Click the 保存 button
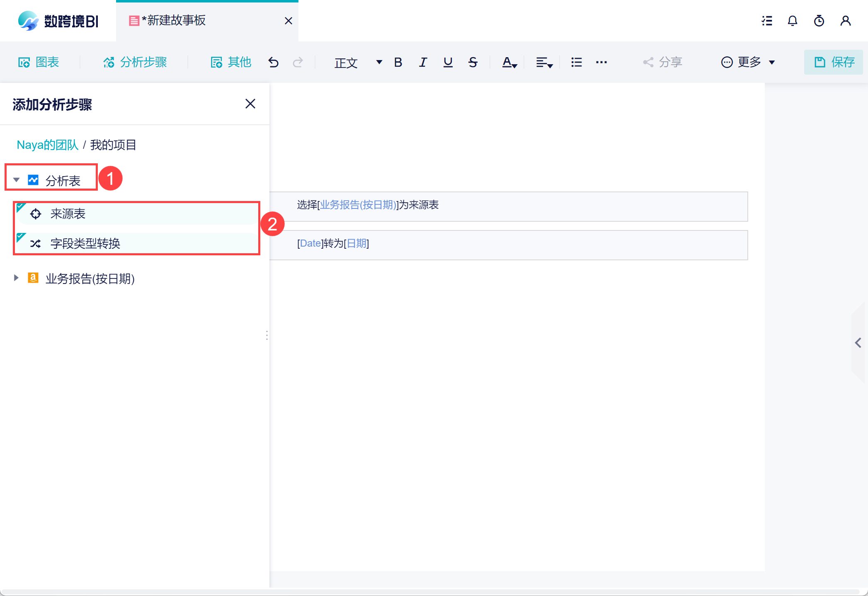The image size is (868, 596). coord(834,62)
